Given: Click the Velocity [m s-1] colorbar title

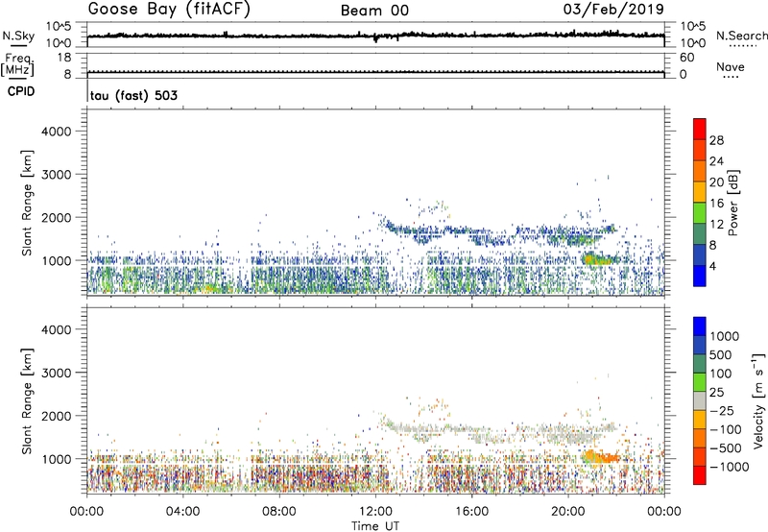Looking at the screenshot, I should click(757, 400).
